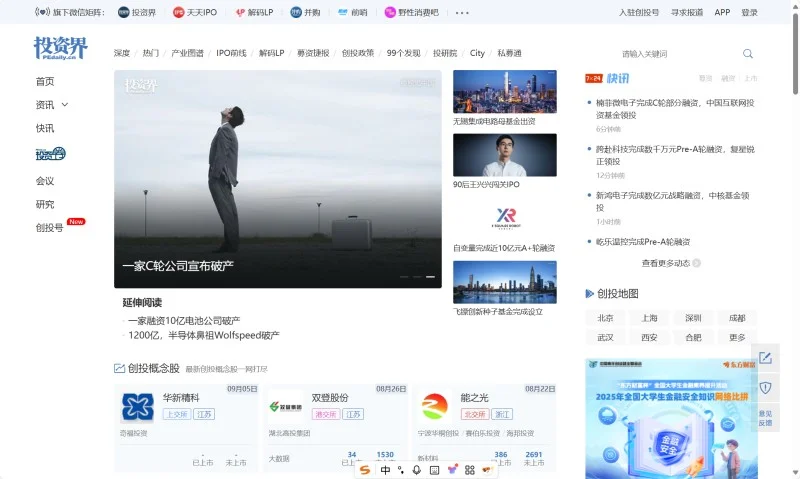Image resolution: width=800 pixels, height=479 pixels.
Task: Select the 创投政策 navigation tab
Action: 358,53
